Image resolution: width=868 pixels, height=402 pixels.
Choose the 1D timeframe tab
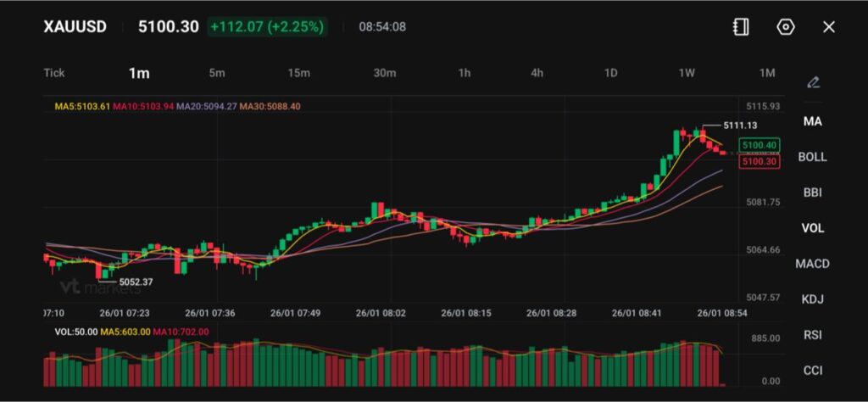click(610, 73)
